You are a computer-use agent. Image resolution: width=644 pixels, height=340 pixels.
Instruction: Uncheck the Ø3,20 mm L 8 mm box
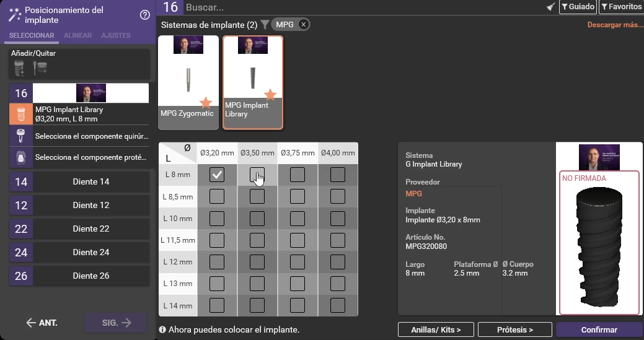click(217, 175)
